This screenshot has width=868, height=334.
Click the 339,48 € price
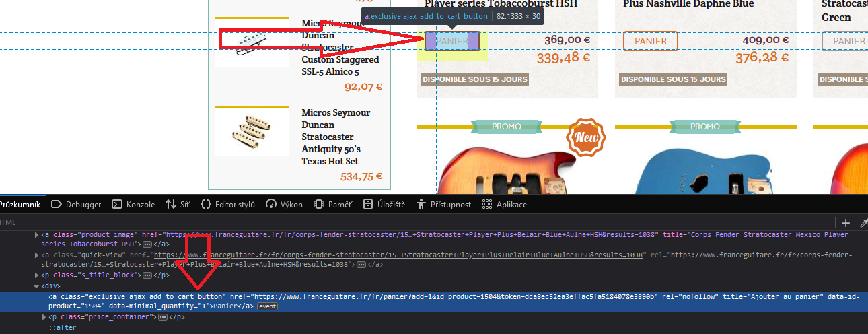(x=563, y=58)
